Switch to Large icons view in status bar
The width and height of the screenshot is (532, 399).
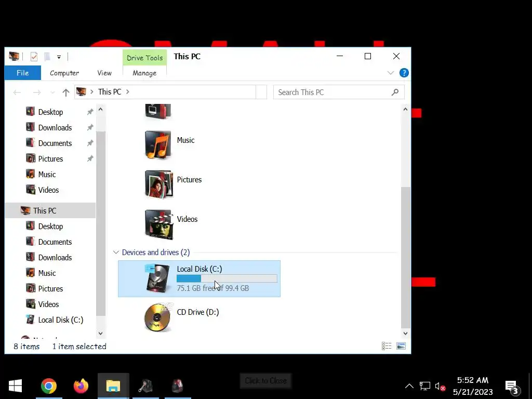(401, 346)
